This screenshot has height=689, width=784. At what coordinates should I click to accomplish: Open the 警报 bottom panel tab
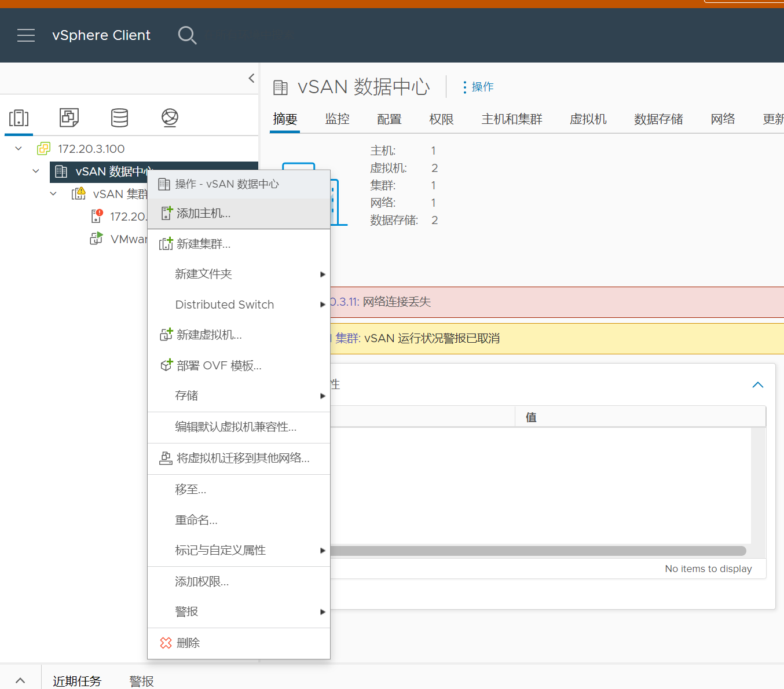click(141, 681)
